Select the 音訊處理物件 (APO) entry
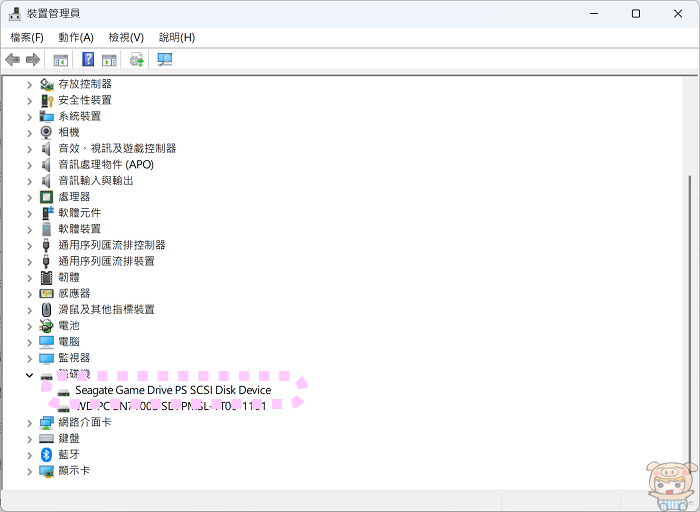 105,164
